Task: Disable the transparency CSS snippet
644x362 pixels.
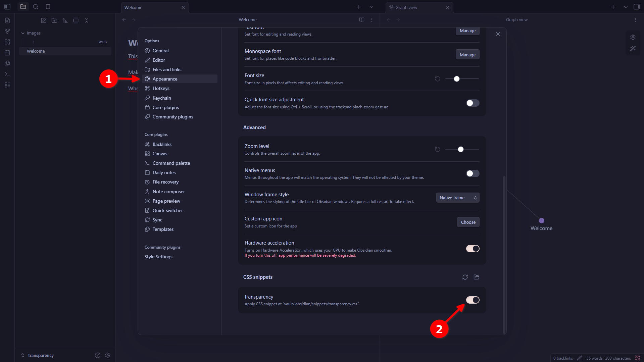Action: (473, 300)
